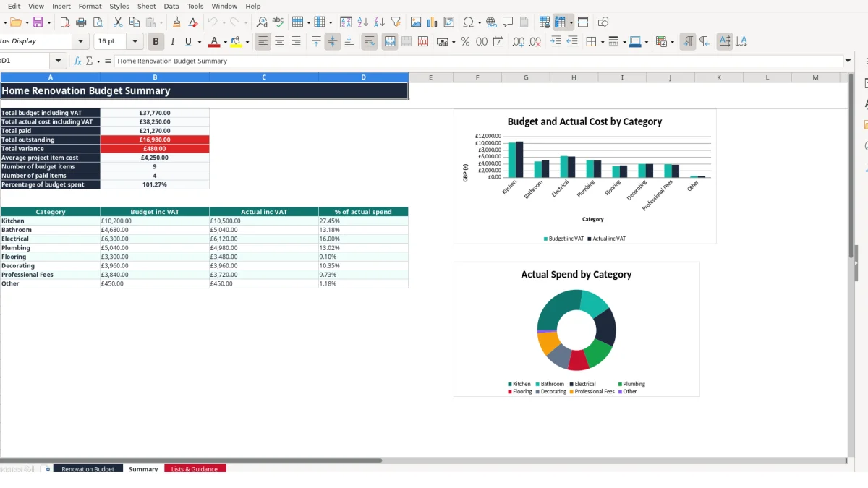Screen dimensions: 868x488
Task: Click the Define Print Area icon
Action: (545, 22)
